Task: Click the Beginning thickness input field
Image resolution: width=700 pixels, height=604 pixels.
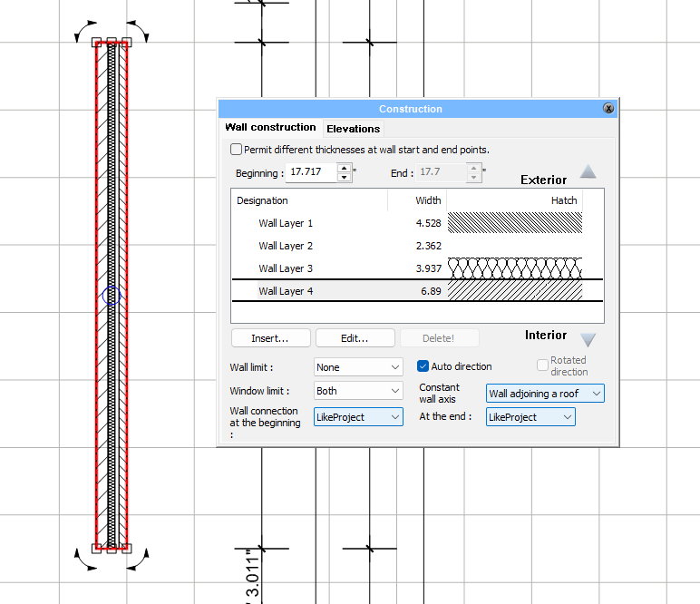Action: point(311,172)
